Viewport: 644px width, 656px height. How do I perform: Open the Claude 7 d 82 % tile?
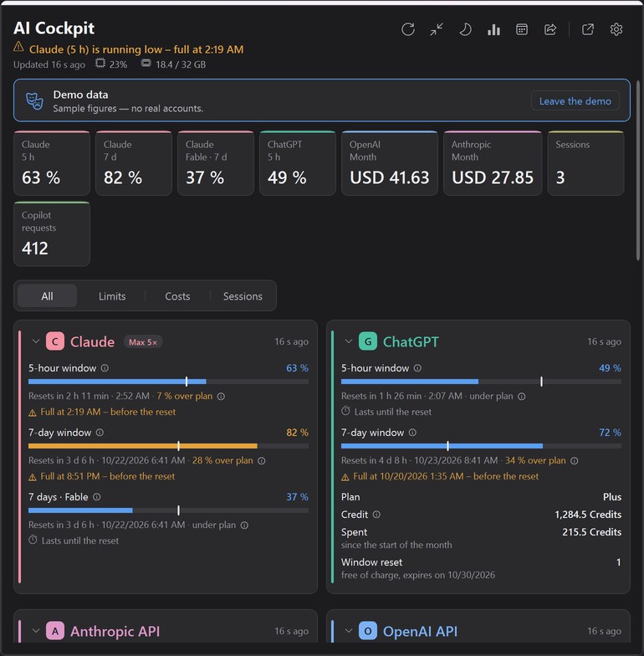[x=134, y=163]
